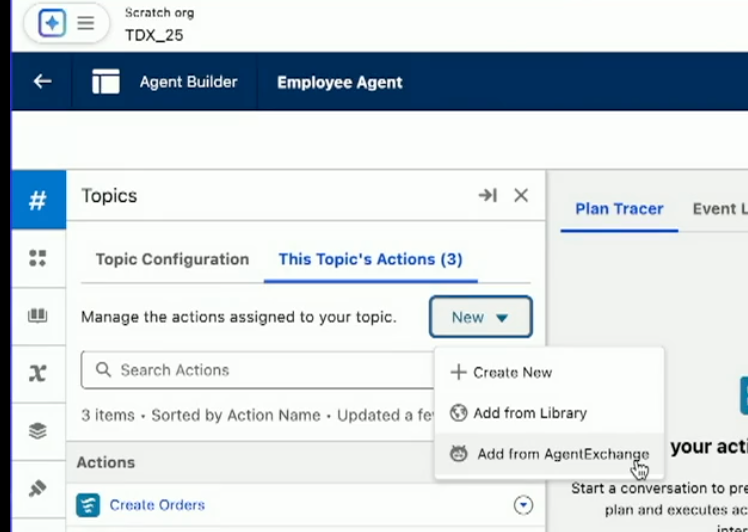The height and width of the screenshot is (532, 748).
Task: Click the Employee Agent title
Action: click(340, 82)
